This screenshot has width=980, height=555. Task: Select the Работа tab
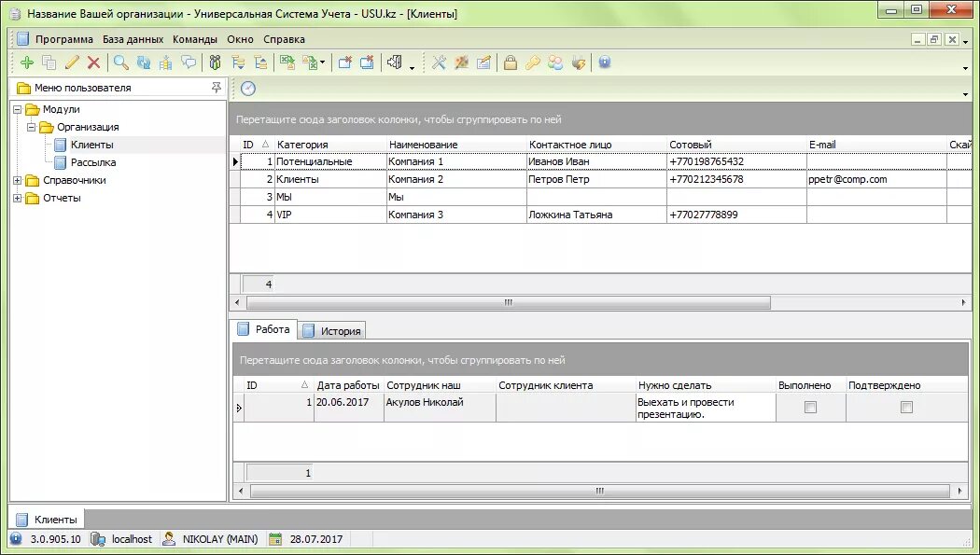click(x=264, y=329)
